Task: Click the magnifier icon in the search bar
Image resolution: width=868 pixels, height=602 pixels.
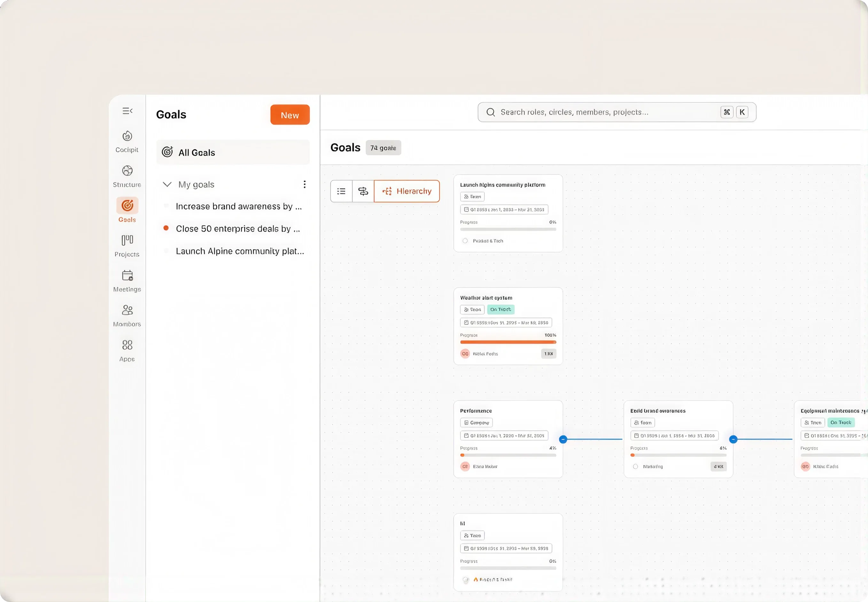Action: 490,112
